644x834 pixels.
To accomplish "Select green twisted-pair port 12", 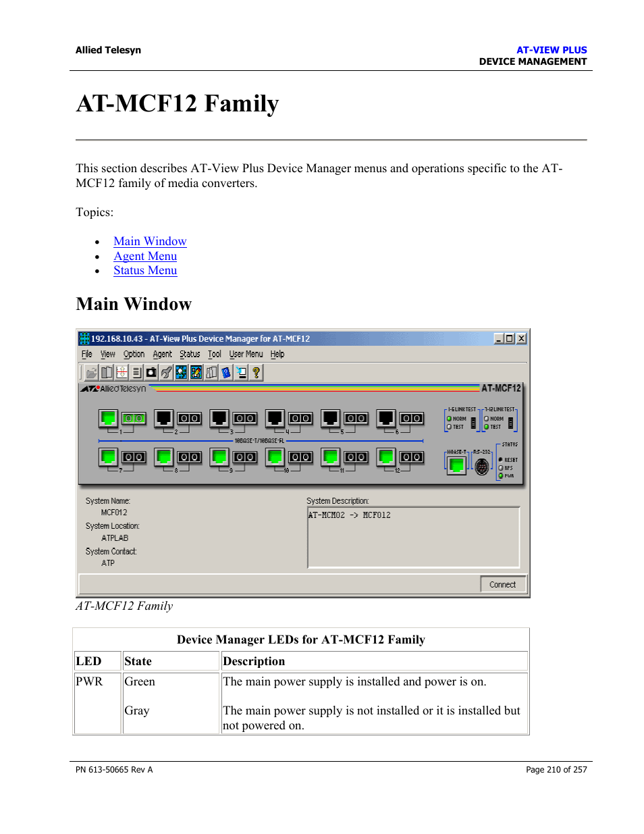I will coord(385,457).
